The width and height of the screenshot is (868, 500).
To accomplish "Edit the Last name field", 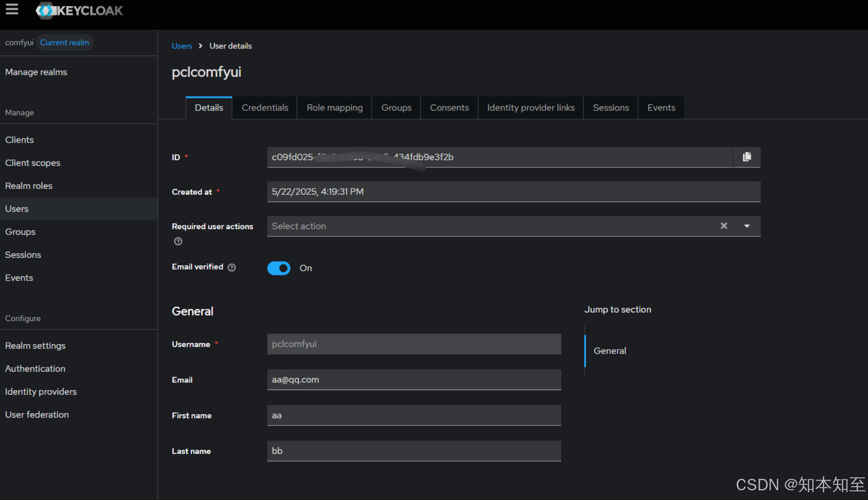I will pos(414,451).
